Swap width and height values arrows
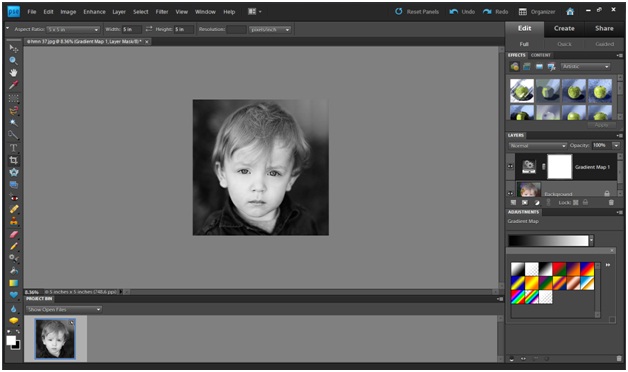The height and width of the screenshot is (372, 628). 149,29
